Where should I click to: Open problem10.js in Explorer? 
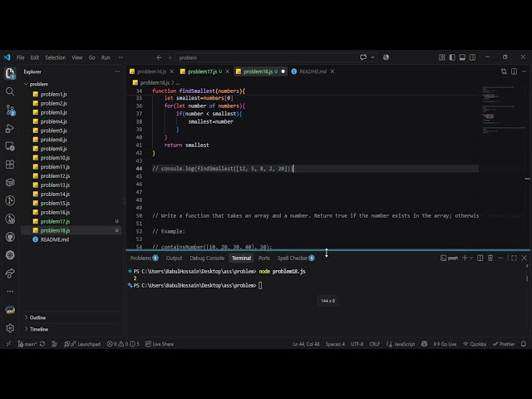55,158
